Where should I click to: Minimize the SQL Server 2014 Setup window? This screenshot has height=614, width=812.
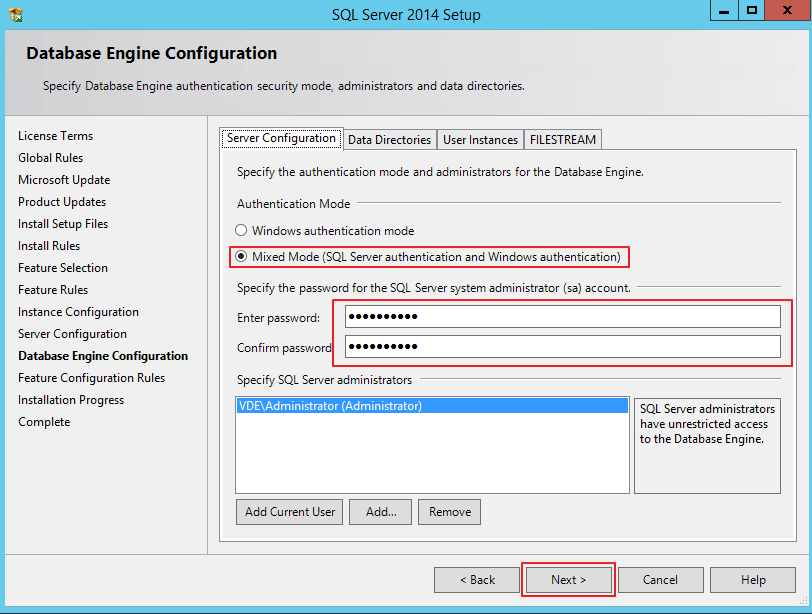724,10
